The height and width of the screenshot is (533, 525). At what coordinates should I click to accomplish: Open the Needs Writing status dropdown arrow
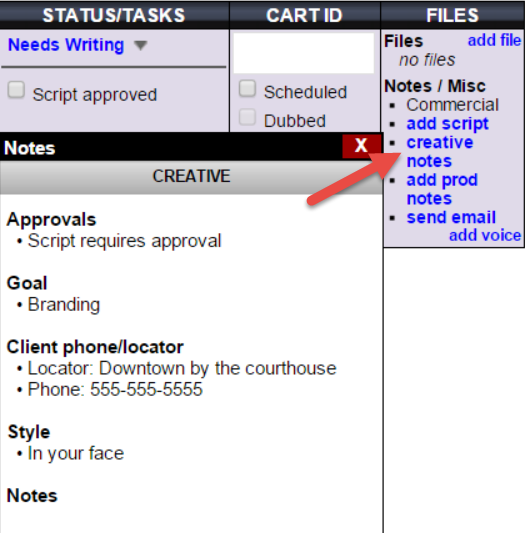pos(140,45)
